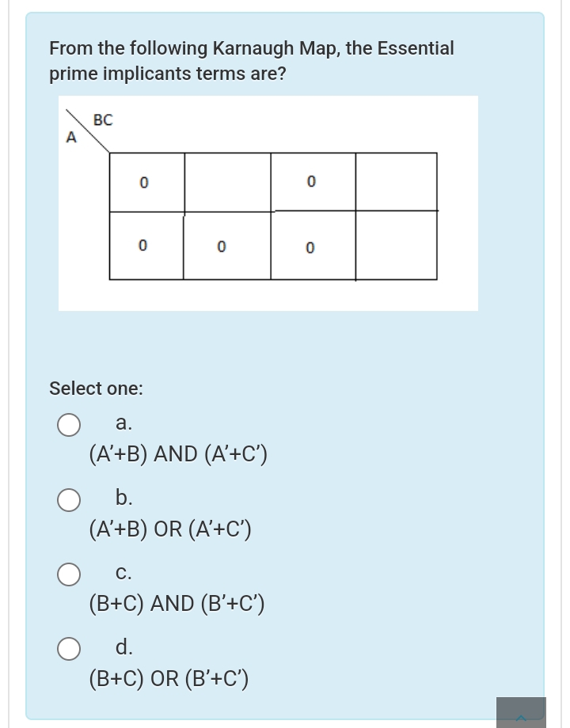The height and width of the screenshot is (728, 570).
Task: Click answer label c
Action: click(121, 572)
